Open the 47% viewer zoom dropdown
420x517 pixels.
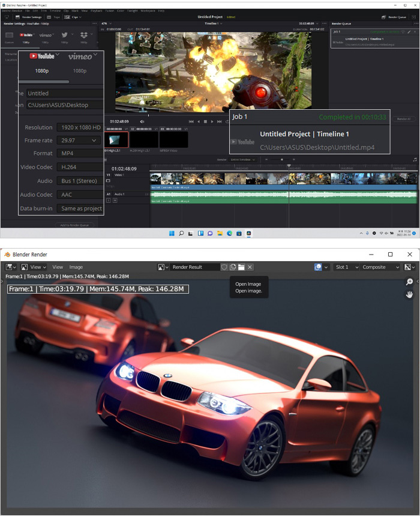[x=107, y=24]
